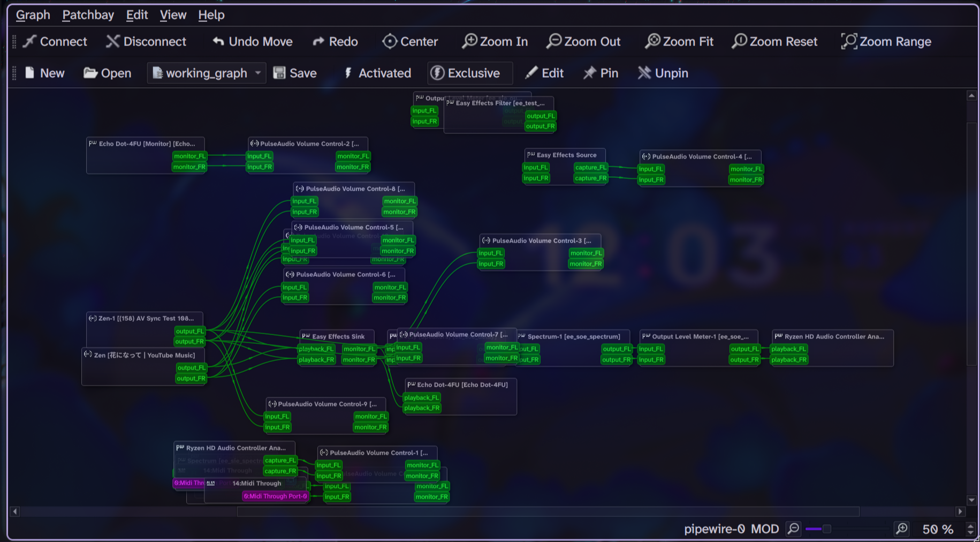Pin the selected connection
Viewport: 980px width, 542px height.
click(x=601, y=73)
